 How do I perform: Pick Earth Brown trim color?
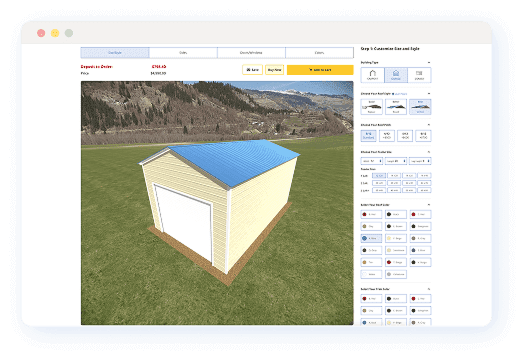[396, 311]
